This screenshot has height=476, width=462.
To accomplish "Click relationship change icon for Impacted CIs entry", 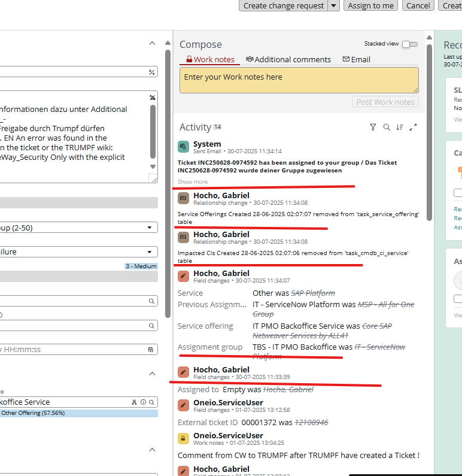I will click(x=183, y=237).
